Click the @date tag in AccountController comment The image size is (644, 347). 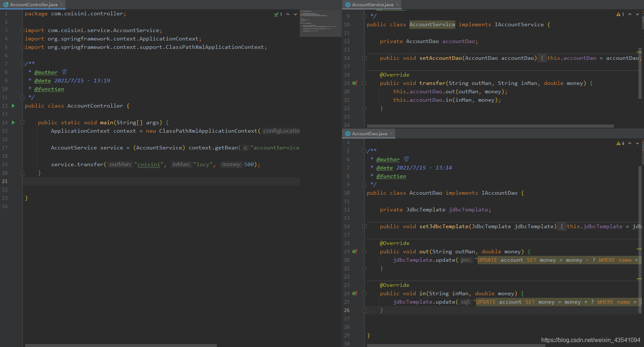[x=43, y=81]
